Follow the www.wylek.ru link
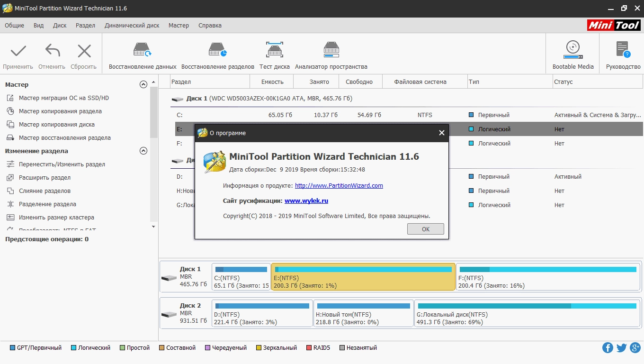Image resolution: width=644 pixels, height=364 pixels. [306, 200]
